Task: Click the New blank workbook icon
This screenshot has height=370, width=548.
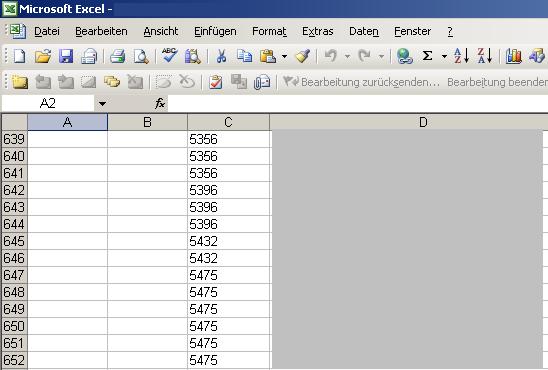Action: [x=20, y=56]
